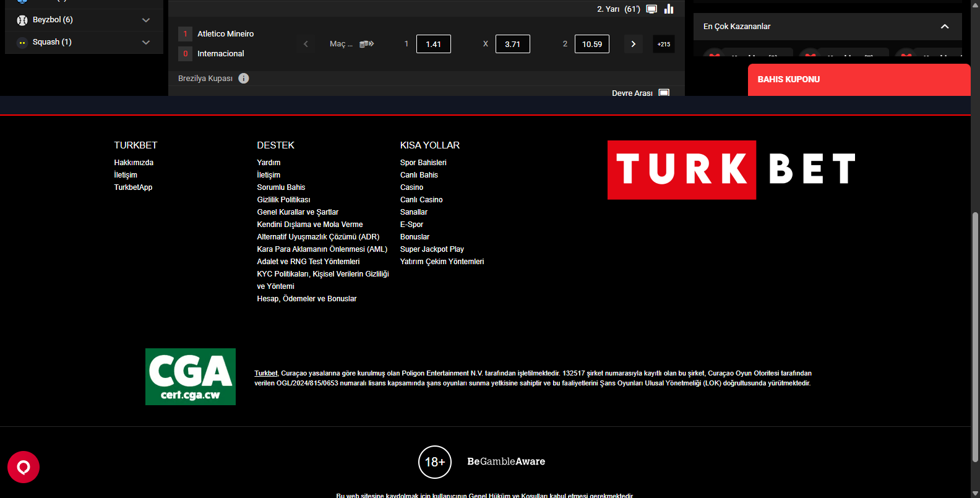Open Alternatif Uyuşmazlık Çözümü (ADR) link

(318, 237)
